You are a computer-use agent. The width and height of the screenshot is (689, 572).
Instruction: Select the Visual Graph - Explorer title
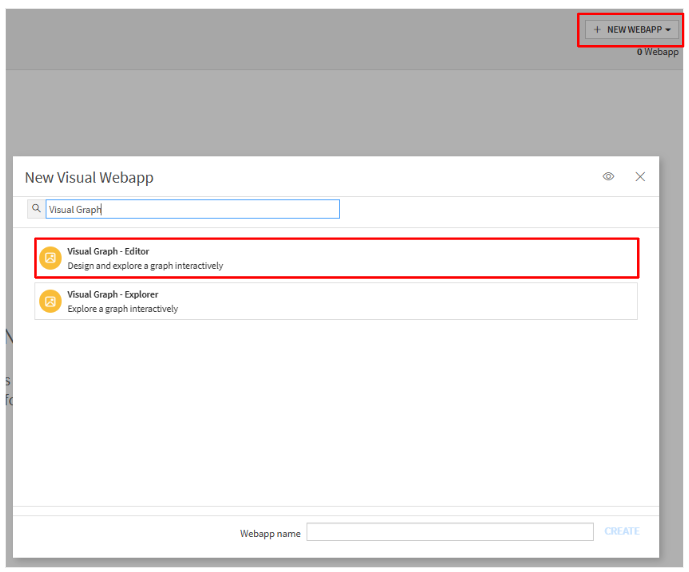point(112,295)
